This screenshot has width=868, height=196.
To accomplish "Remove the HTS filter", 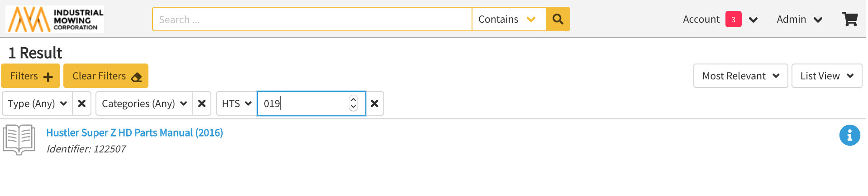I will click(x=374, y=103).
